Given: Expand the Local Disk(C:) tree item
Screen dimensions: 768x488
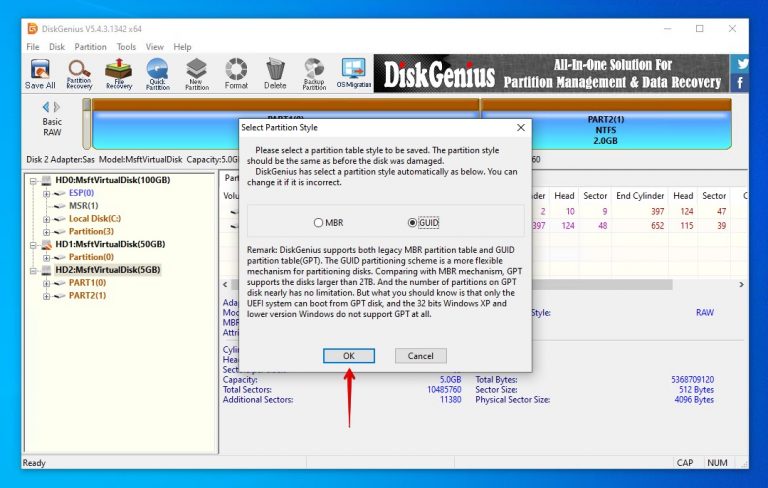Looking at the screenshot, I should tap(46, 219).
